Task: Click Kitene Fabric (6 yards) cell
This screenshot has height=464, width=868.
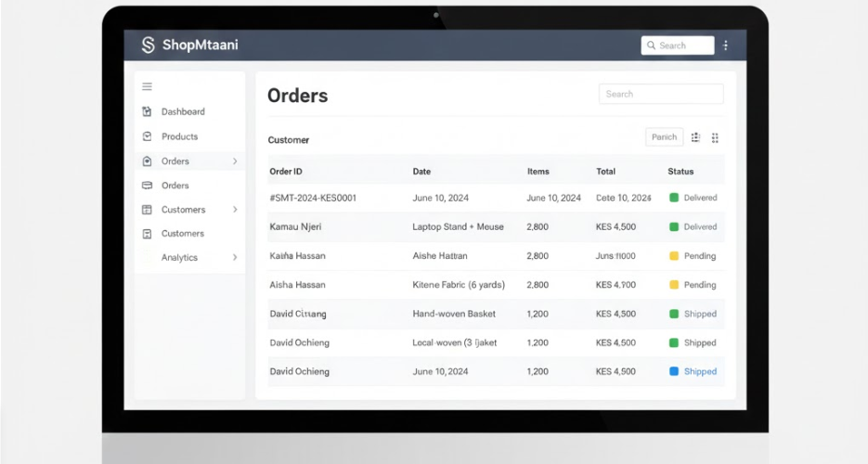Action: 459,285
